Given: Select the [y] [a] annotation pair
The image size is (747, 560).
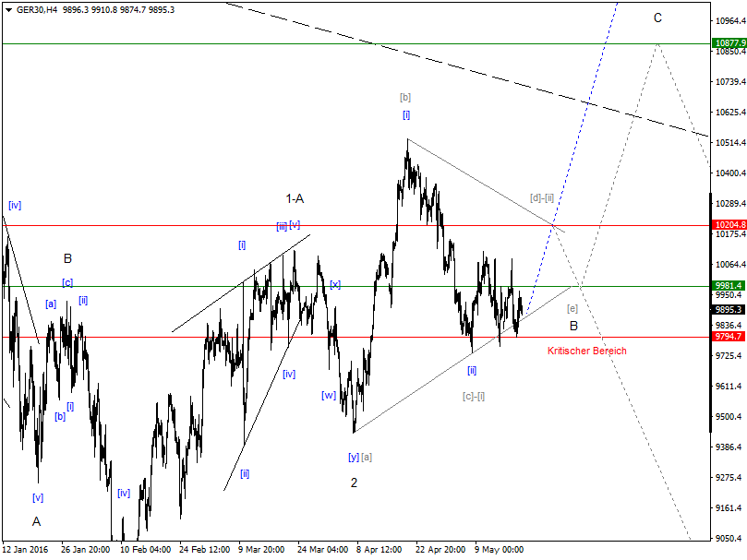Looking at the screenshot, I should pyautogui.click(x=358, y=455).
